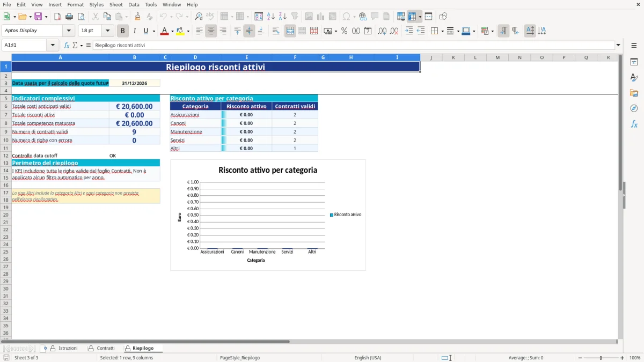Click the Font Color red swatch

164,31
